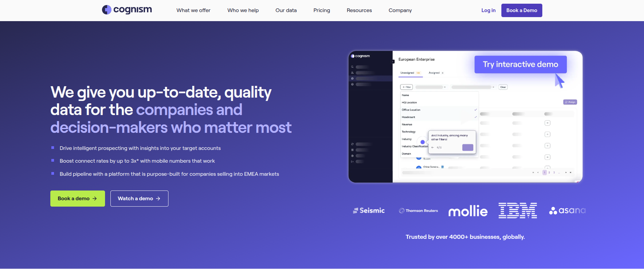Click the Unassigned tab in the demo preview
The height and width of the screenshot is (269, 644).
[407, 73]
